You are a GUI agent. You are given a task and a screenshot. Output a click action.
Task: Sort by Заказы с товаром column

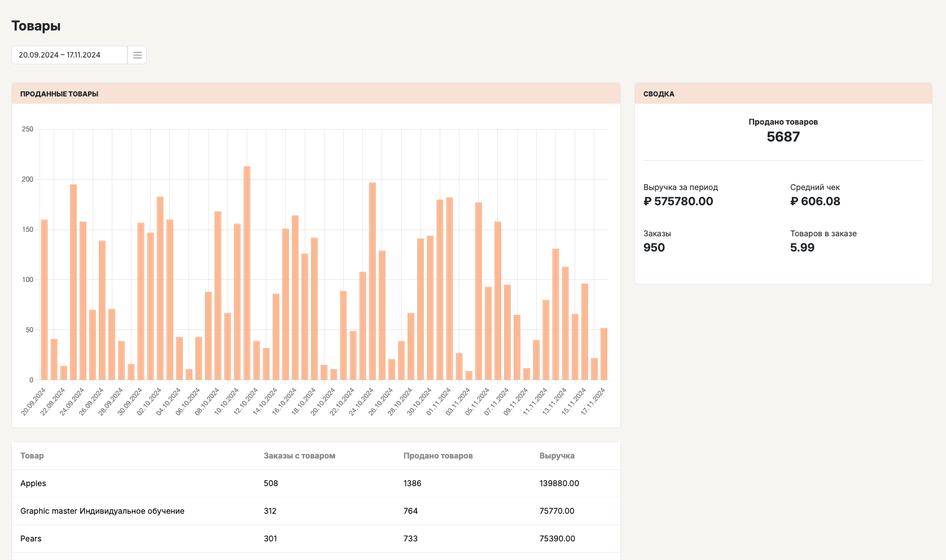click(299, 456)
